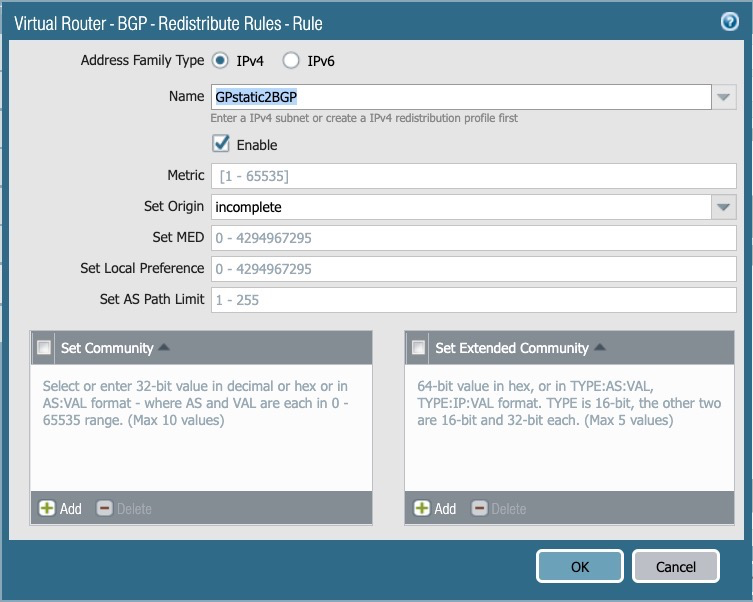Click the minus Delete icon under Set Extended Community
753x602 pixels.
[479, 508]
